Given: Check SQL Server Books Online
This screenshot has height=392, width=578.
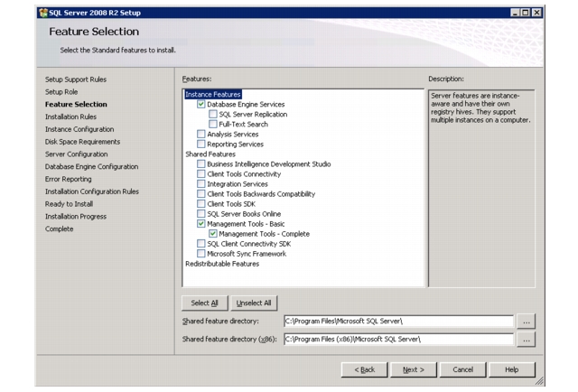Looking at the screenshot, I should tap(200, 214).
